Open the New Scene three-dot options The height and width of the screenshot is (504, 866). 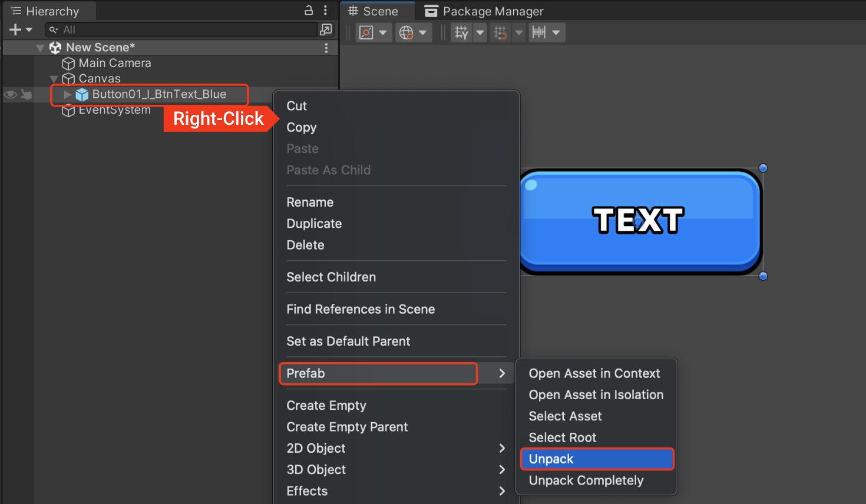click(326, 48)
